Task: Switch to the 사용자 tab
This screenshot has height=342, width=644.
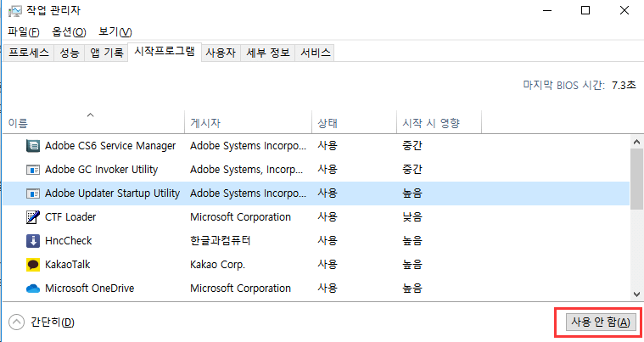Action: [221, 53]
